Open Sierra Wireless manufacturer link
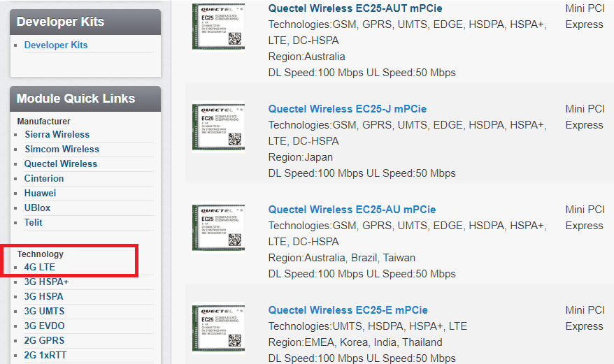This screenshot has height=364, width=614. (57, 134)
